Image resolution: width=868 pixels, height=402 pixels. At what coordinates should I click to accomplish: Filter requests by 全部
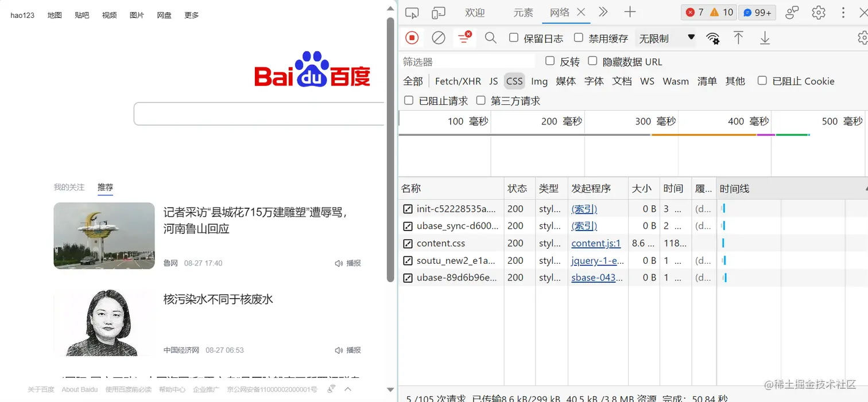(x=413, y=81)
